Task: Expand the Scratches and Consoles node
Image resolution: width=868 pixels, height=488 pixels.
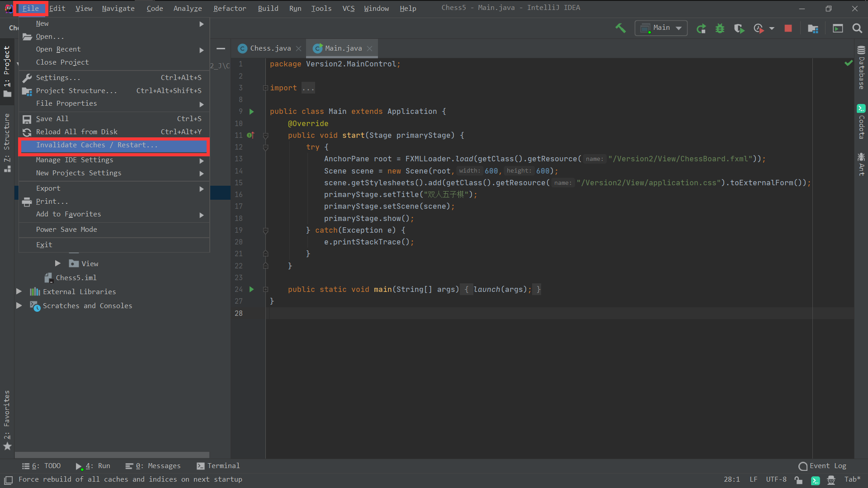Action: click(19, 306)
